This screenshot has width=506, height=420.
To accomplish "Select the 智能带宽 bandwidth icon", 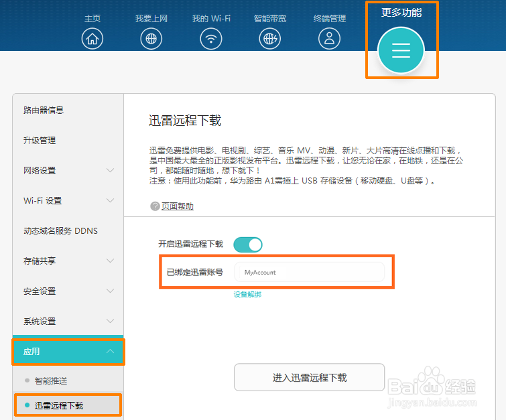I will [270, 39].
